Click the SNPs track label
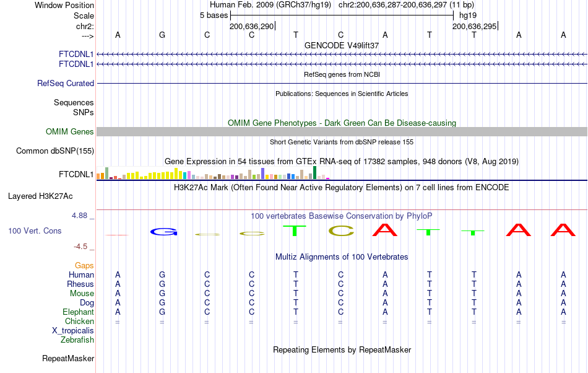Viewport: 588px width, 373px height. tap(84, 112)
